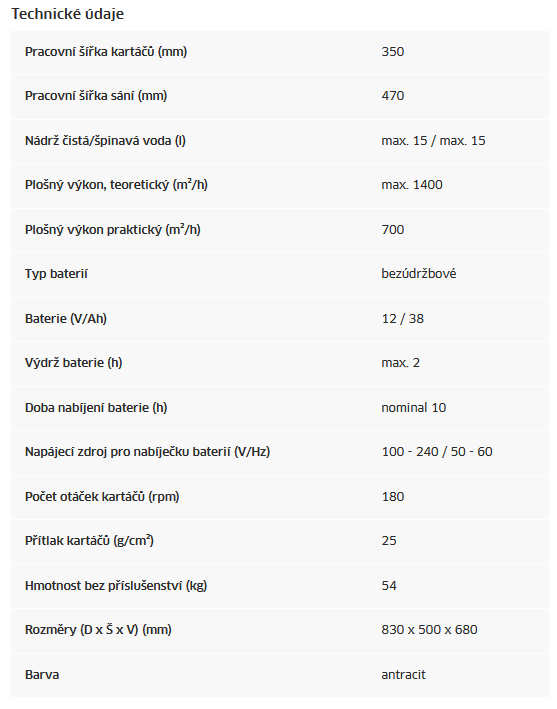
Task: Select the Výdrž baterie (h) label
Action: (73, 363)
